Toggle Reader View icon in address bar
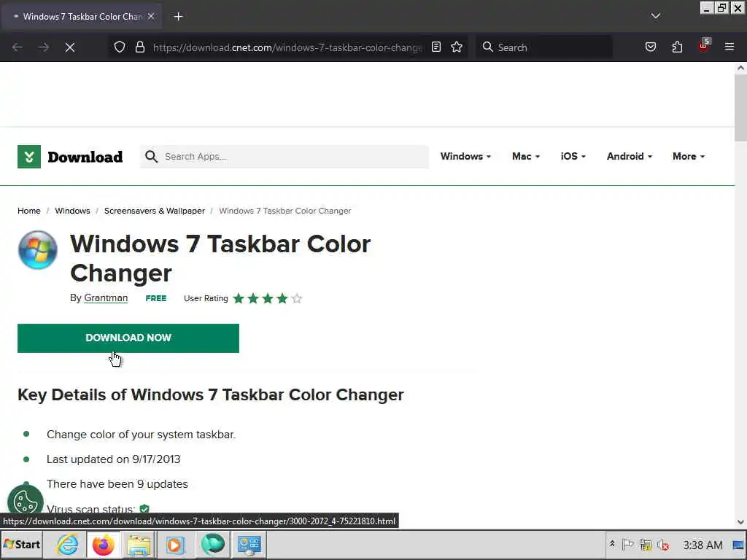 point(436,47)
